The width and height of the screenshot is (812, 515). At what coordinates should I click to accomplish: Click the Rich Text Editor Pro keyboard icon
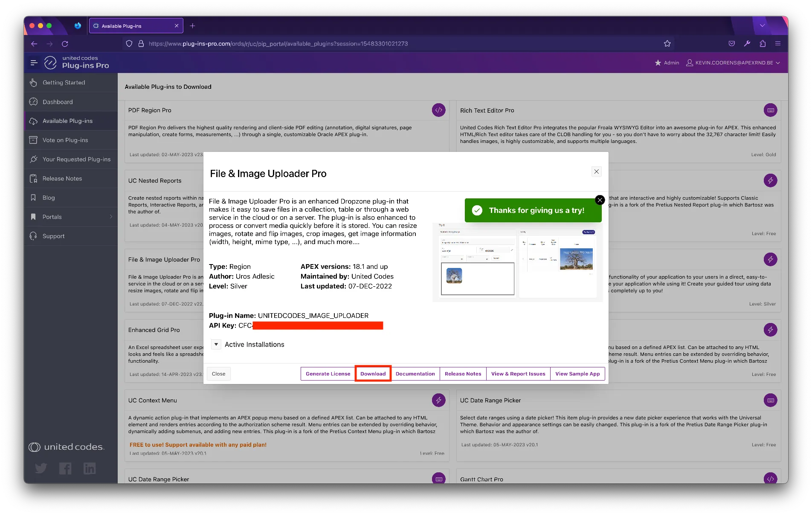[770, 110]
